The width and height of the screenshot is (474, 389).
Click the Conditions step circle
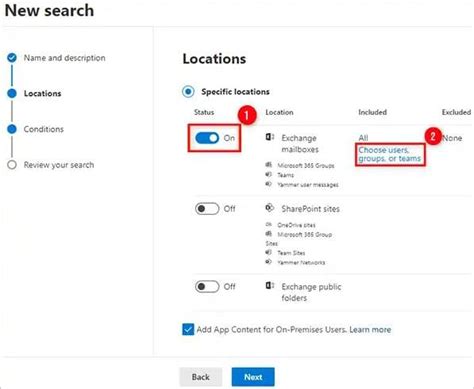12,129
